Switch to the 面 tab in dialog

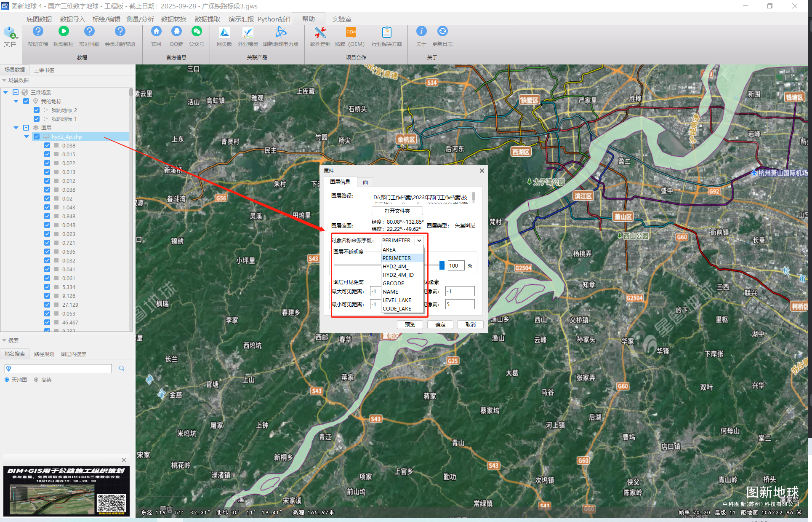coord(365,182)
